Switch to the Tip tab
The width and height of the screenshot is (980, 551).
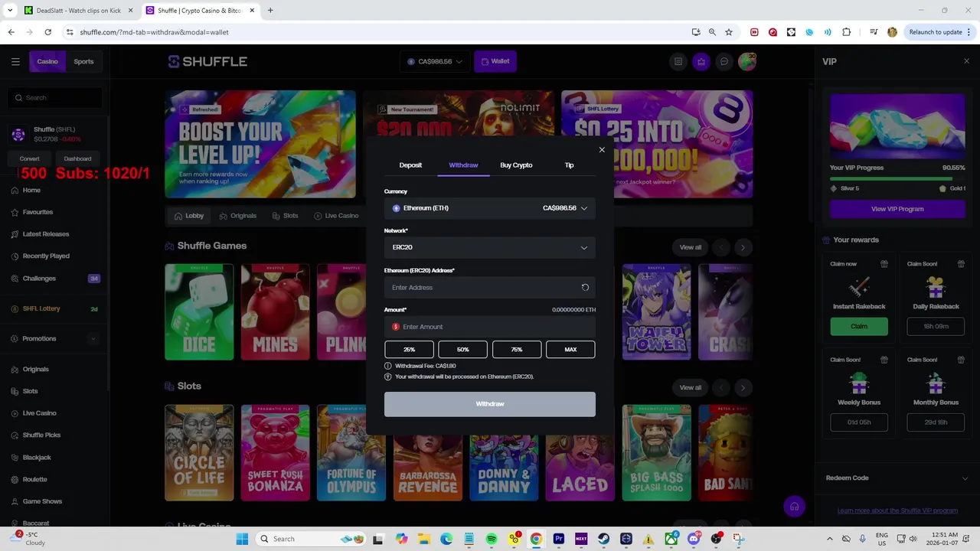tap(569, 165)
